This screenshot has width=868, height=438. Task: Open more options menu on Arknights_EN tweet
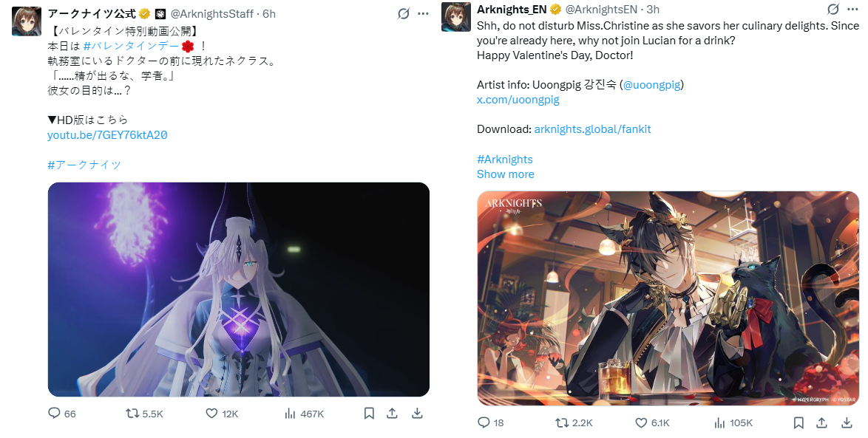click(853, 9)
